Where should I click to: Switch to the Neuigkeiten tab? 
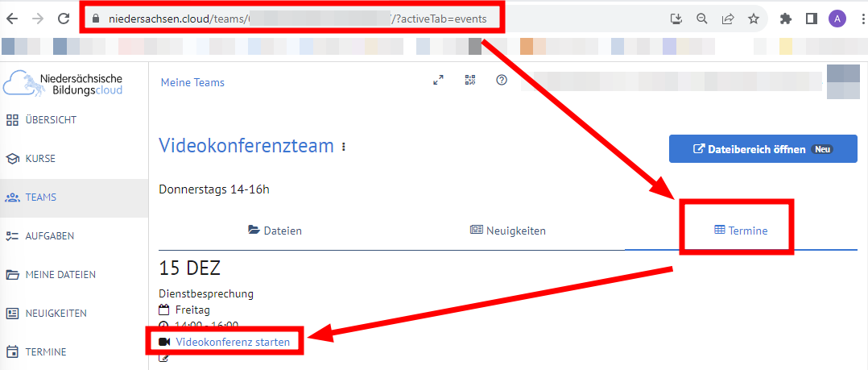pos(508,231)
